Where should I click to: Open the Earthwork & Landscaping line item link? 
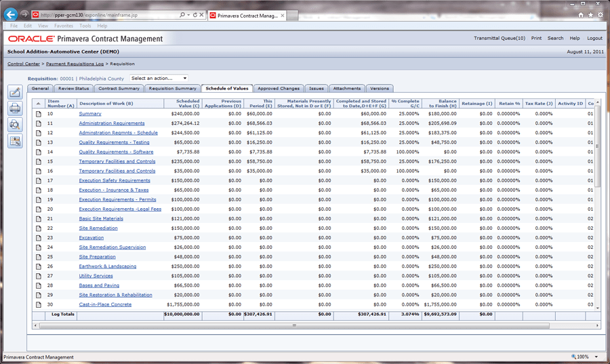[x=107, y=266]
